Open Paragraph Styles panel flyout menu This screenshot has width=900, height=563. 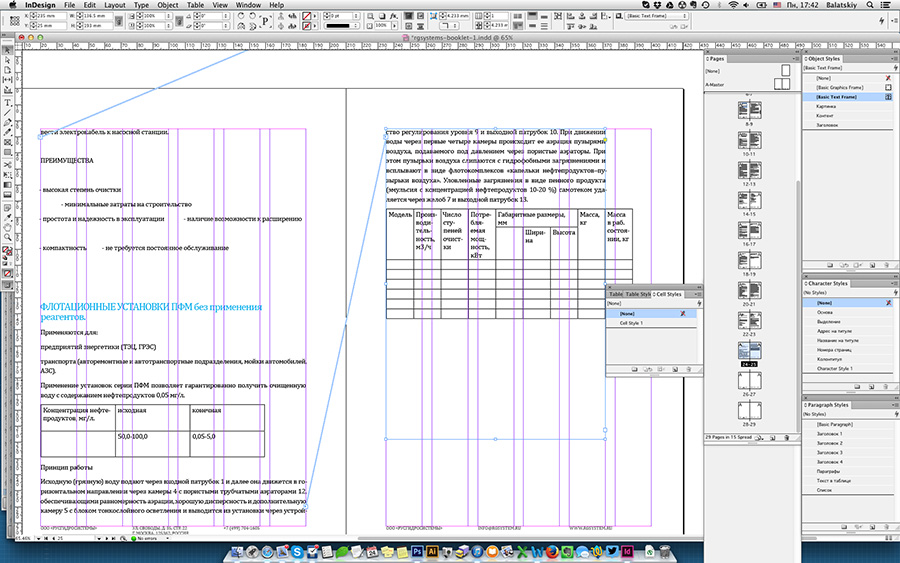click(x=894, y=405)
